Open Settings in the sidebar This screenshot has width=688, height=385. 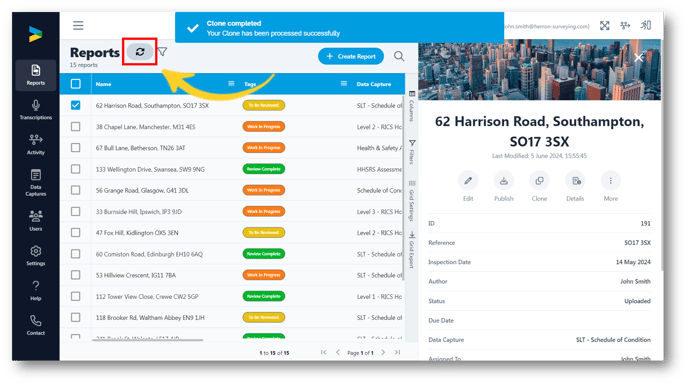coord(36,255)
